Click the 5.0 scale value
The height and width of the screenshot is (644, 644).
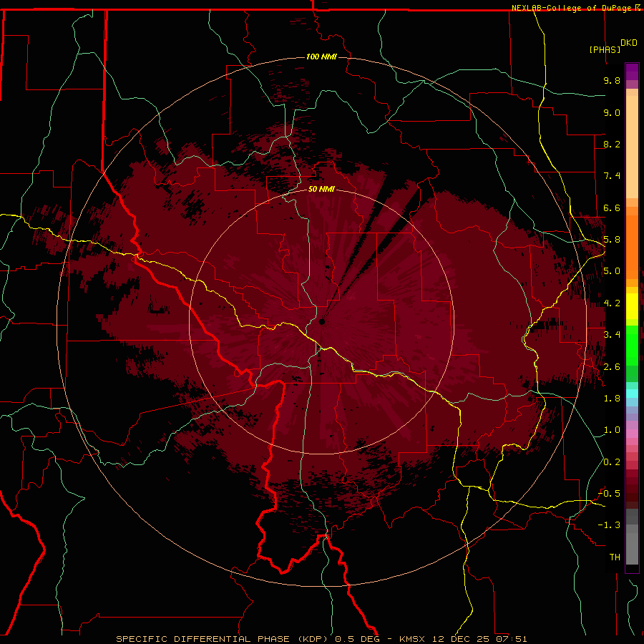[x=612, y=271]
